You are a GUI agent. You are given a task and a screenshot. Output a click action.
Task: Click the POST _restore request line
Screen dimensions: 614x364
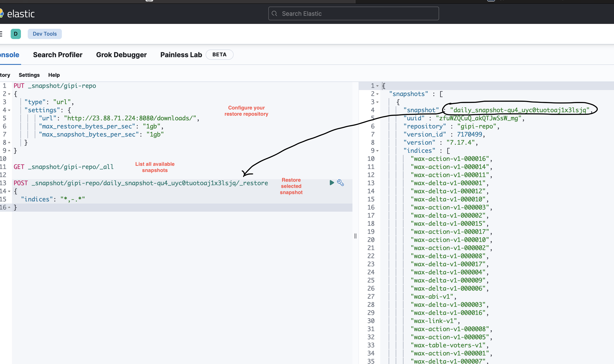click(x=141, y=183)
